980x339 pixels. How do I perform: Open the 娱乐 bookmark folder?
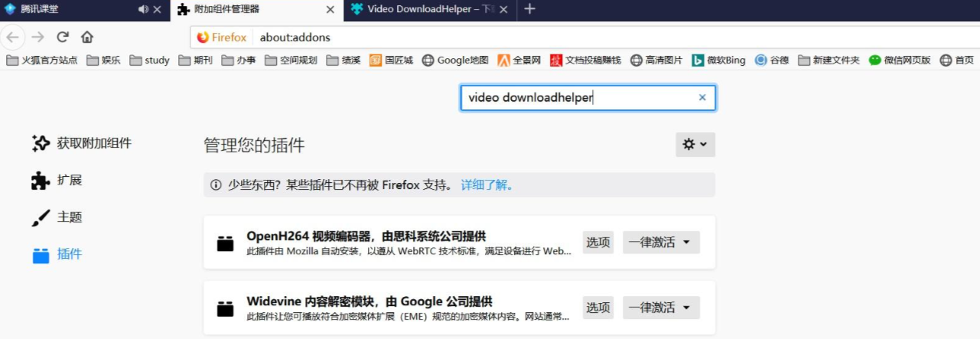coord(103,60)
